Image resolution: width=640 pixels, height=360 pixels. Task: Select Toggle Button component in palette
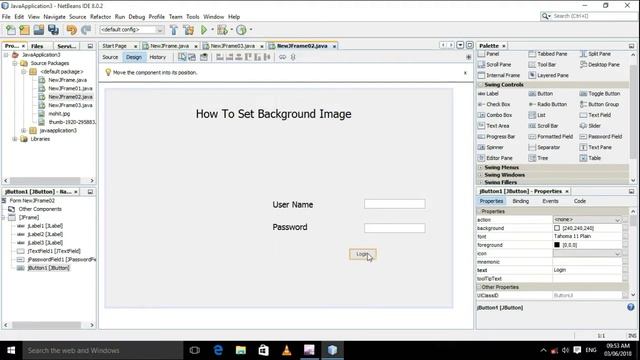[600, 94]
